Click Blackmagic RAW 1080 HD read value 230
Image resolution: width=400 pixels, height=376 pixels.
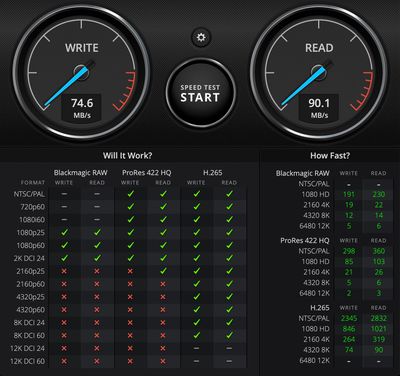click(x=379, y=194)
